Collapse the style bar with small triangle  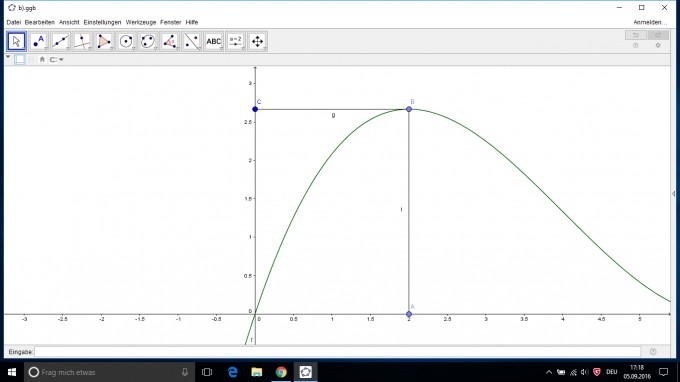point(8,57)
